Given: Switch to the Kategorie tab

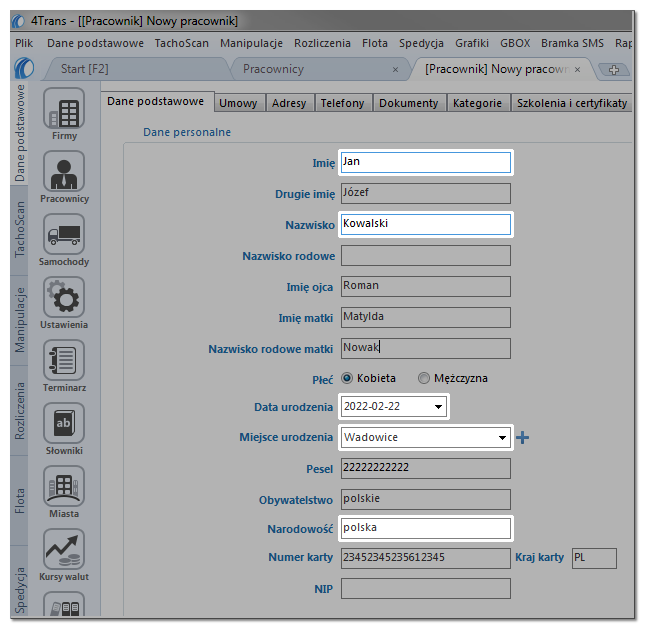Looking at the screenshot, I should (477, 103).
